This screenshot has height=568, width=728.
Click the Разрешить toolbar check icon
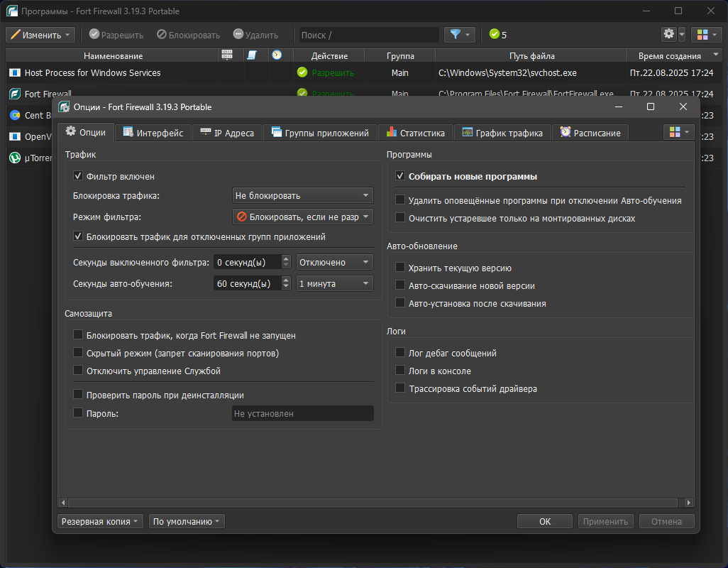tap(94, 34)
